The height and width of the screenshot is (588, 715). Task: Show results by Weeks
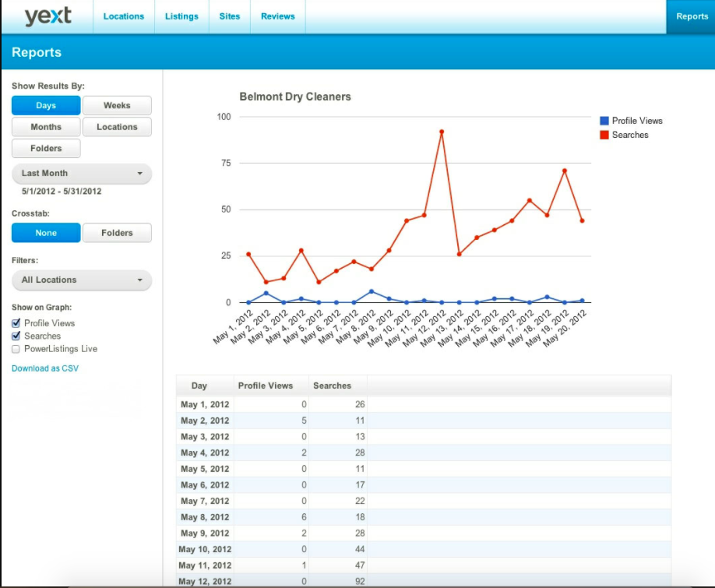click(x=117, y=106)
